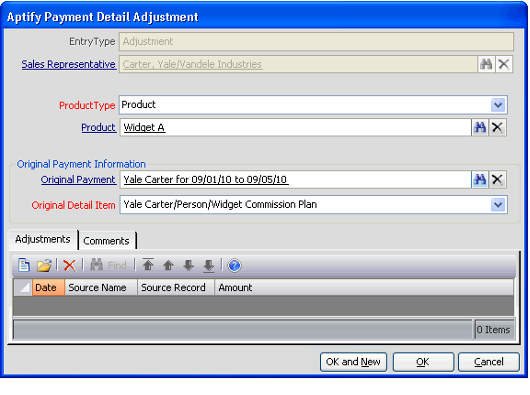The image size is (530, 395).
Task: Search Sales Representative with binoculars icon
Action: point(486,64)
